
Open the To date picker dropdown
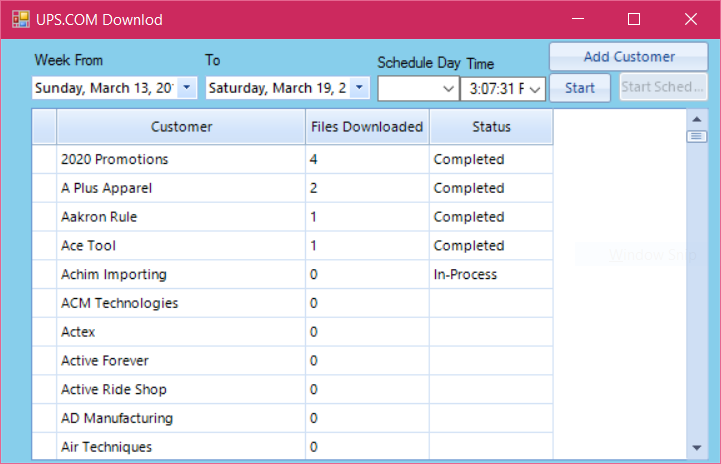(360, 88)
